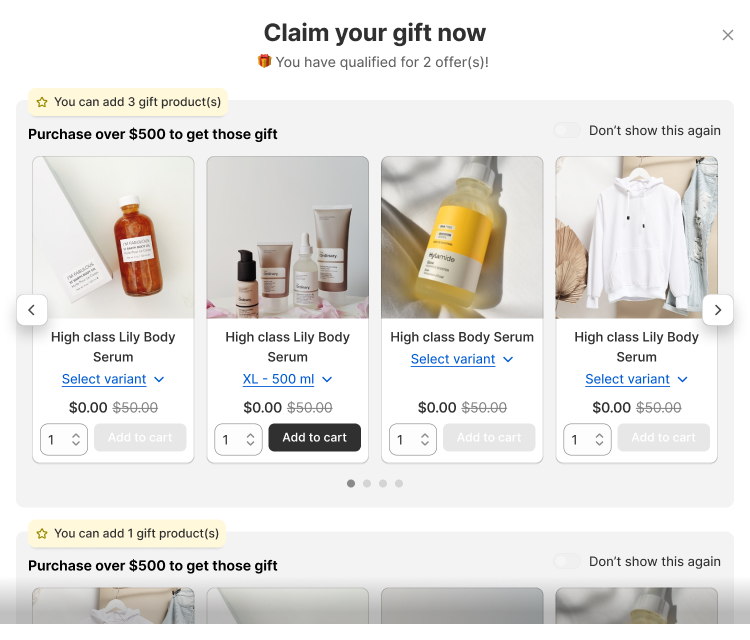Expand Select variant for the hoodie product

(x=636, y=379)
